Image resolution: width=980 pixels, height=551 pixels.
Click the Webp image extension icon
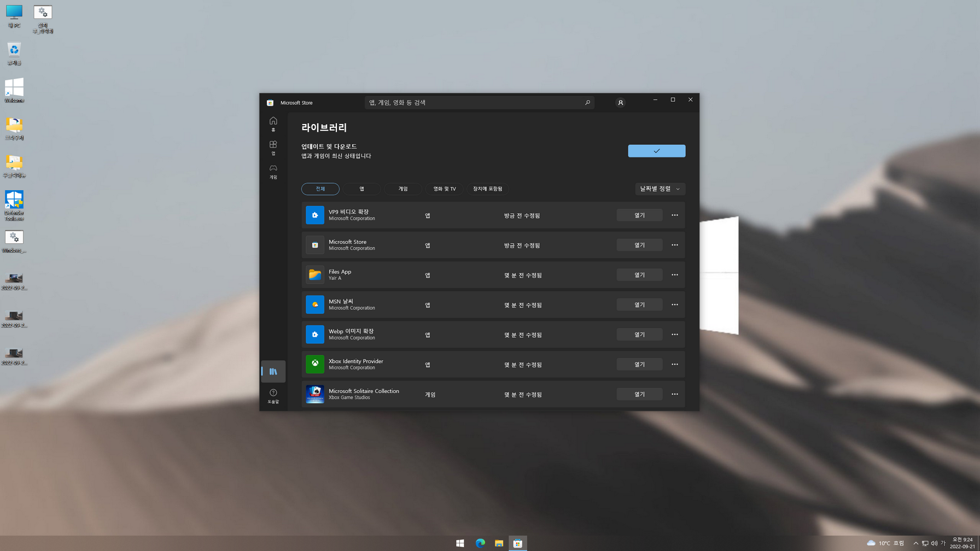tap(315, 334)
